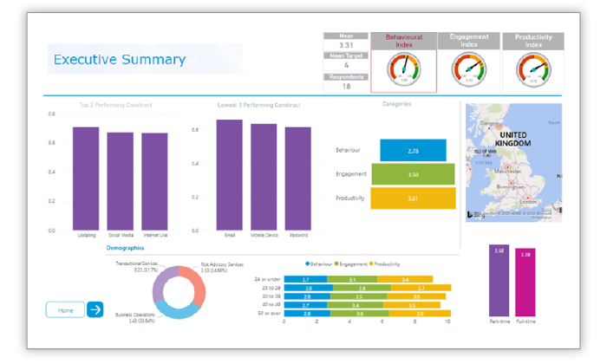This screenshot has height=364, width=607.
Task: Click the Bing logo on the map
Action: [472, 213]
